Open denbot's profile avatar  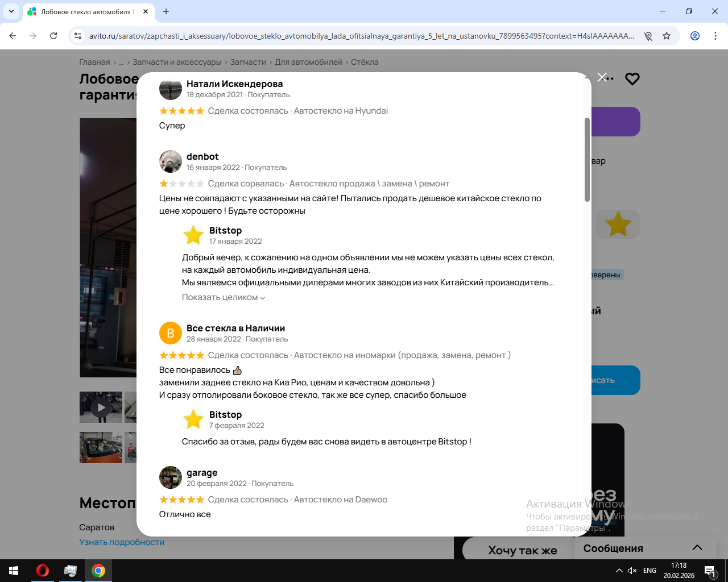(171, 161)
